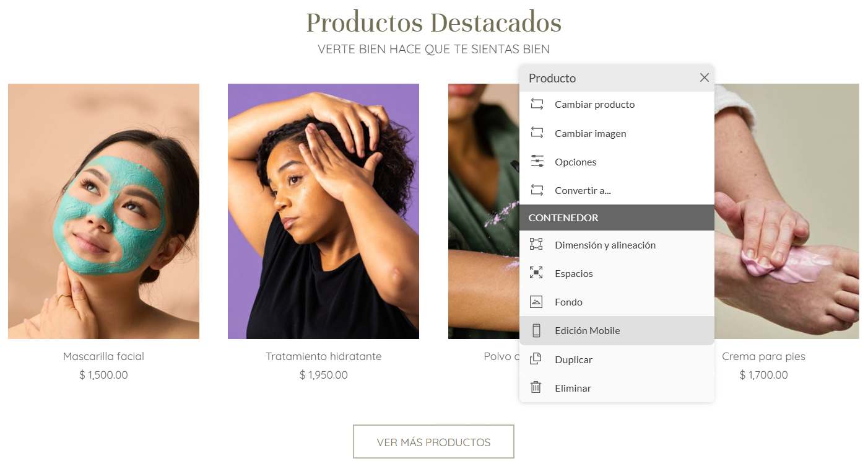Click the Cambiar producto swap icon
This screenshot has height=466, width=868.
tap(537, 104)
